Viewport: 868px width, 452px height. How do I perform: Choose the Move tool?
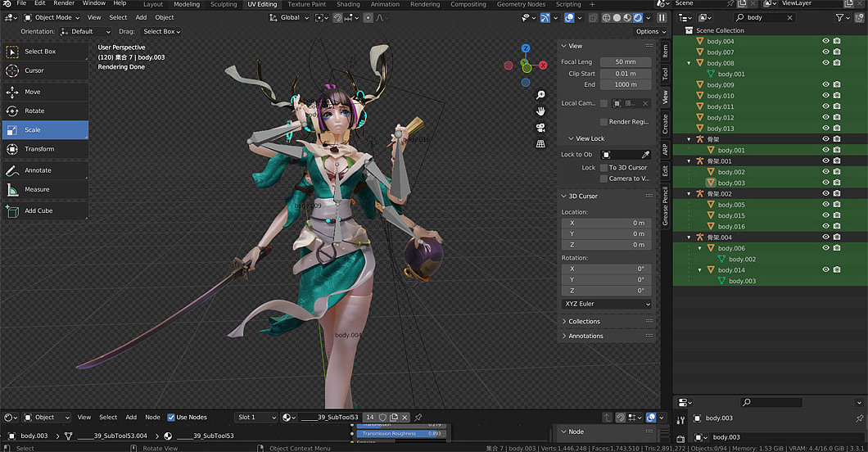pos(45,92)
